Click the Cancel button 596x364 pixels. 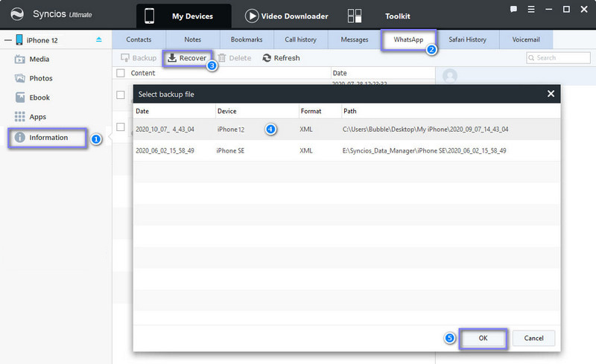(x=533, y=338)
